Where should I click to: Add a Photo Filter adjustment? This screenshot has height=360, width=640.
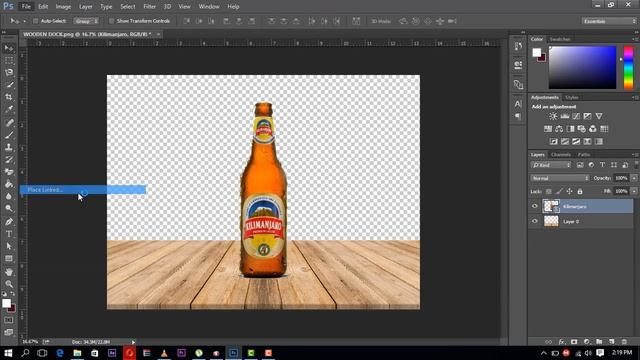coord(582,129)
